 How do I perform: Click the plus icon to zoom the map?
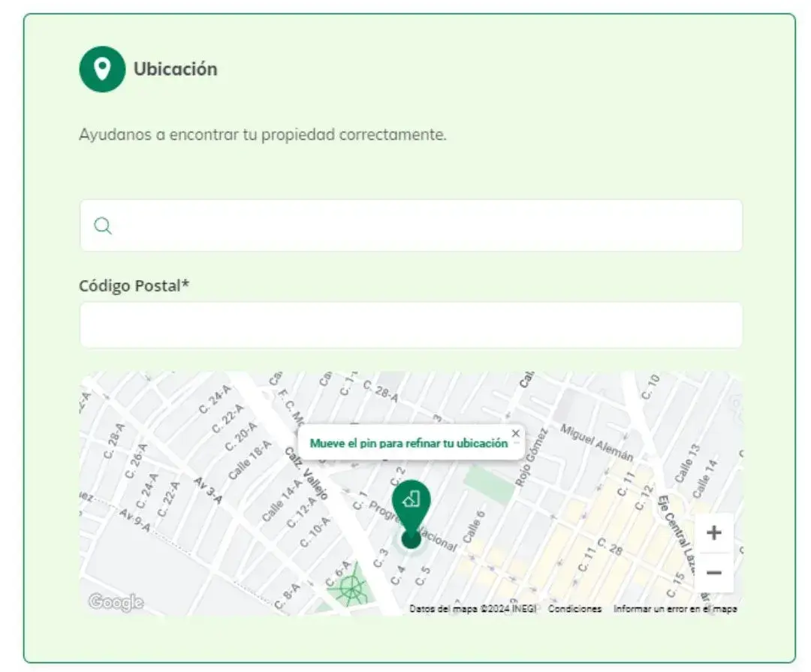click(x=713, y=533)
